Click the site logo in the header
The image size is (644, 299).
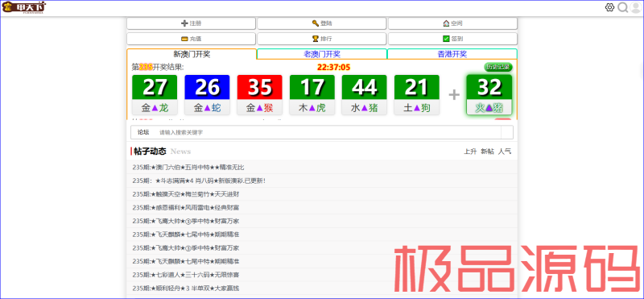click(24, 7)
